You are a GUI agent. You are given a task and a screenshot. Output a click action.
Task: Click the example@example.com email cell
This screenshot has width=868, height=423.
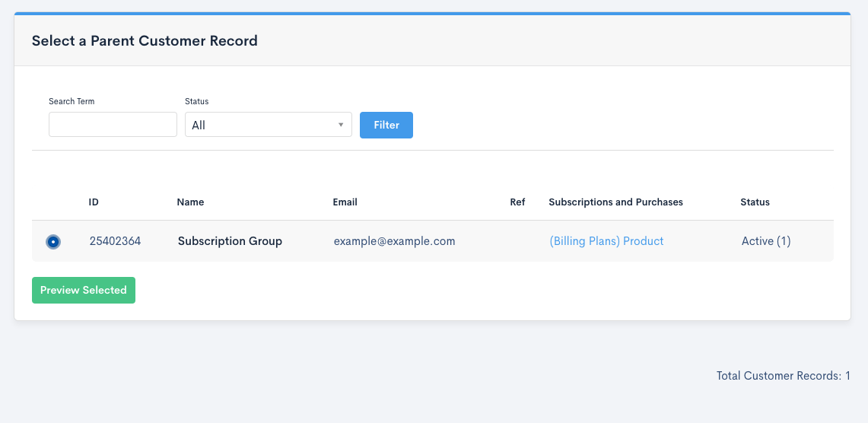coord(394,241)
